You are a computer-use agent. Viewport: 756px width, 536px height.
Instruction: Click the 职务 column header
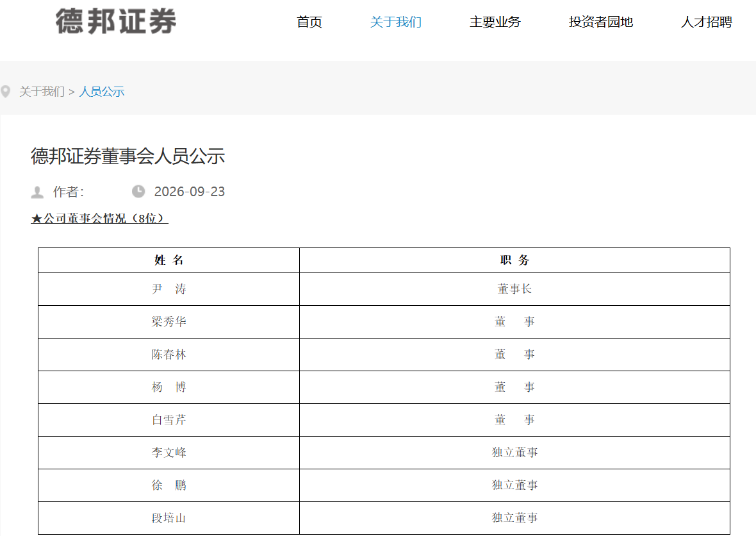[x=514, y=260]
